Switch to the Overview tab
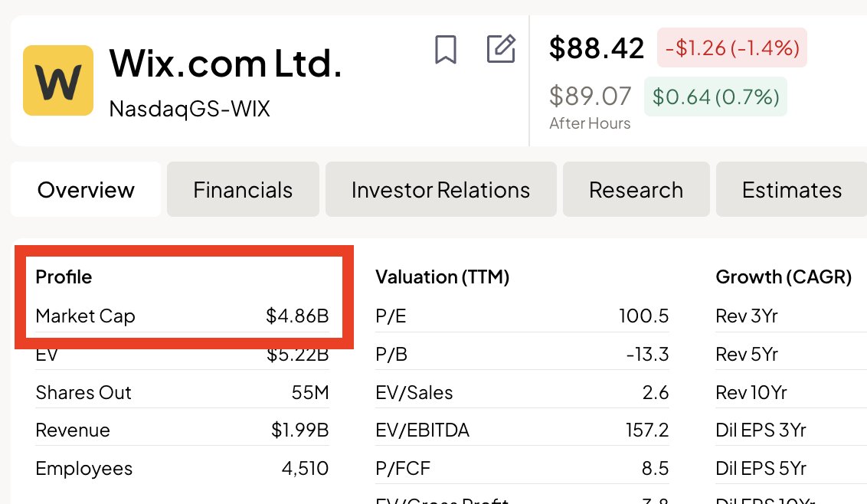 point(86,189)
